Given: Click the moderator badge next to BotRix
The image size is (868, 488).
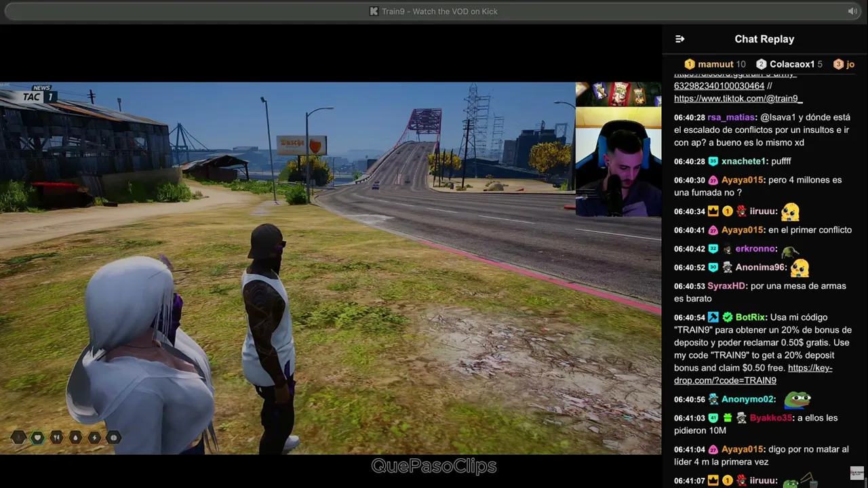Looking at the screenshot, I should click(x=713, y=317).
